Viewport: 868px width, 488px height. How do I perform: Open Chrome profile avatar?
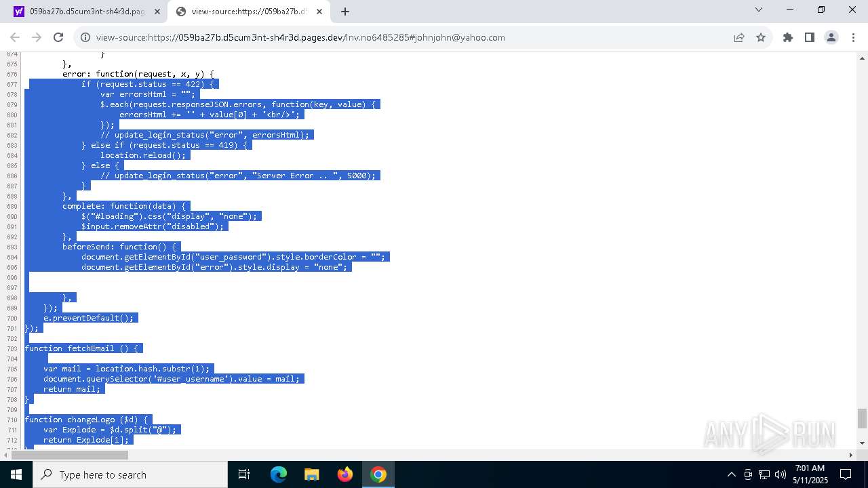pos(831,37)
